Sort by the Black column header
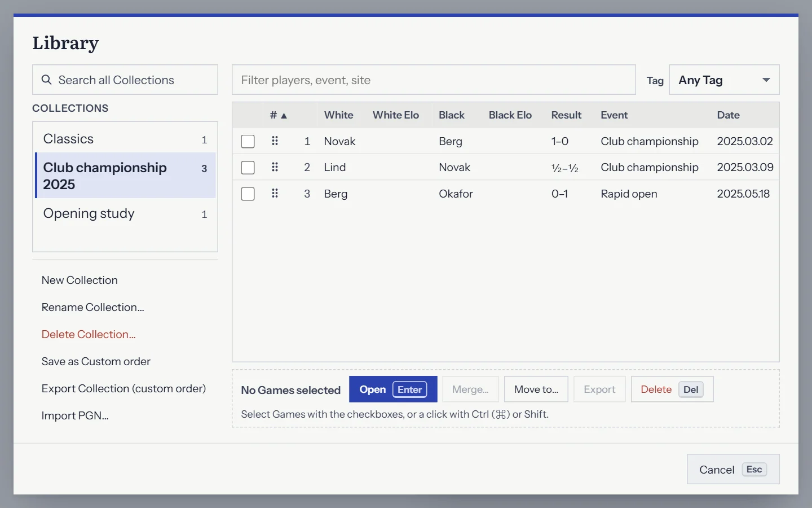The width and height of the screenshot is (812, 508). pos(452,115)
